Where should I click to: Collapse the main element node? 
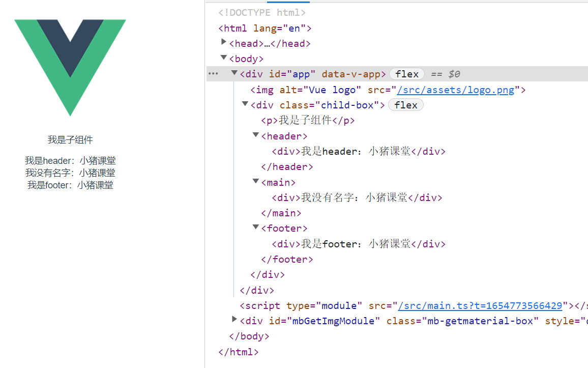pyautogui.click(x=255, y=181)
